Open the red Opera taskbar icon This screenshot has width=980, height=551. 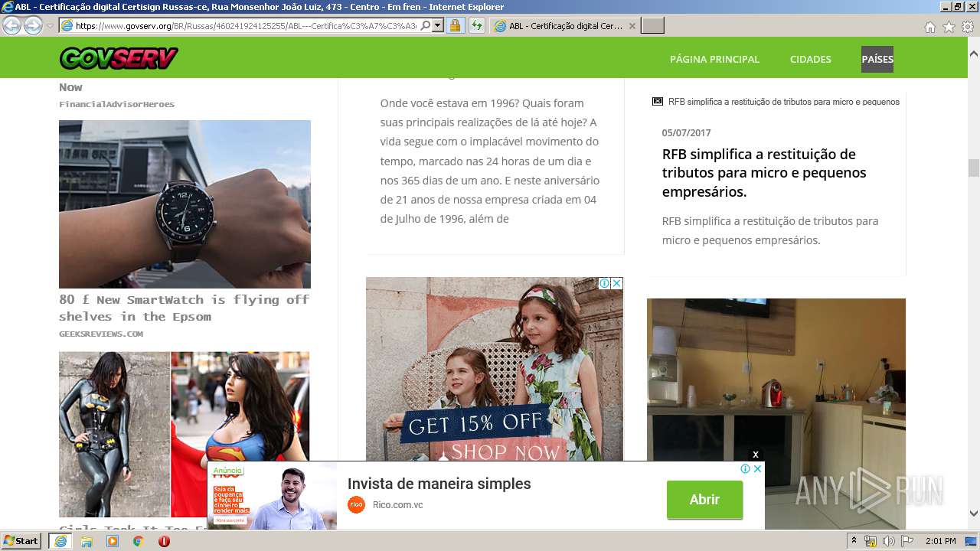tap(164, 541)
